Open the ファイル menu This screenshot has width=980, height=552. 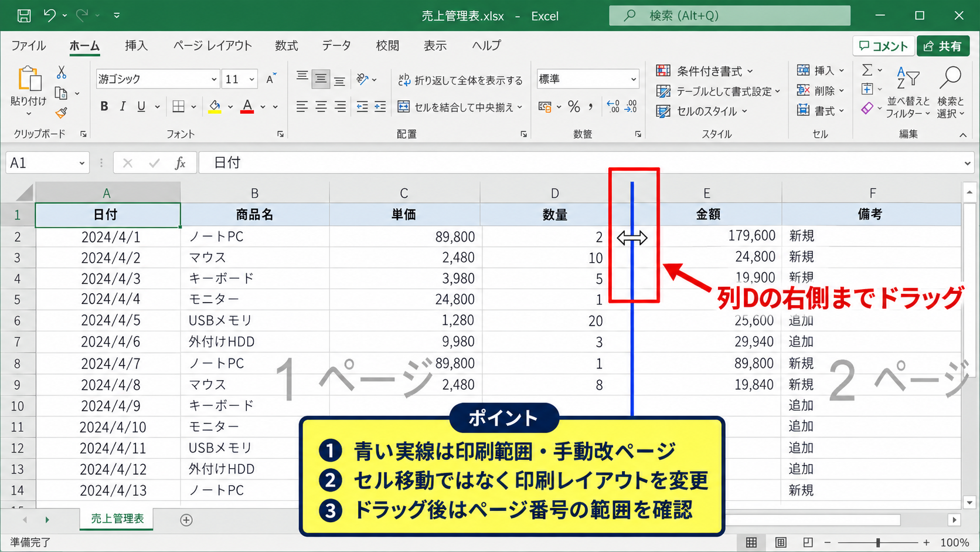coord(29,46)
